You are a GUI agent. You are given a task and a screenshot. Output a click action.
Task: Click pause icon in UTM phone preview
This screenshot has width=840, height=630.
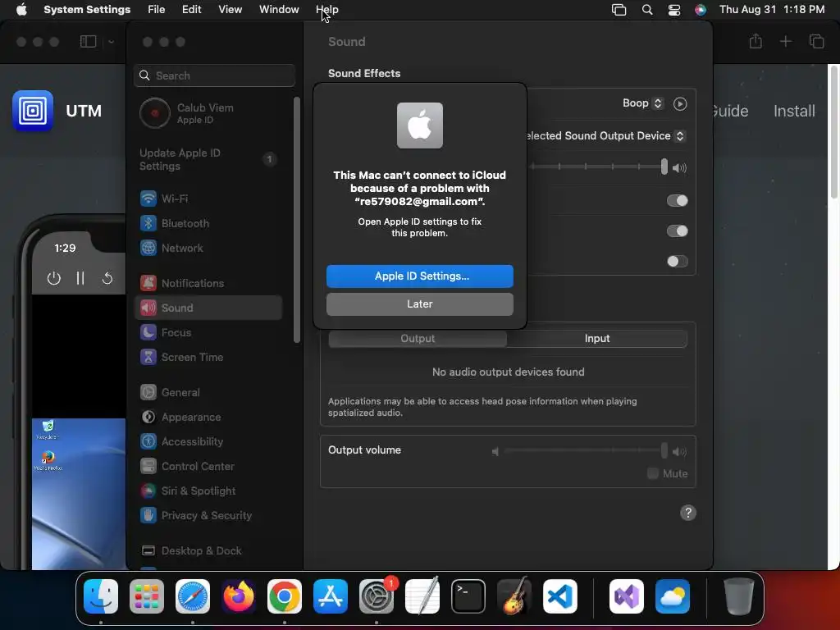tap(80, 278)
